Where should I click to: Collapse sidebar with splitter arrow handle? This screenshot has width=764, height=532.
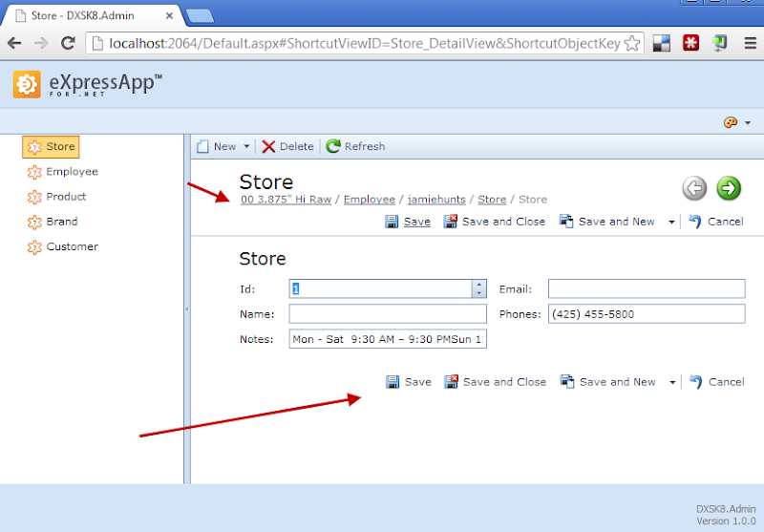(x=186, y=309)
